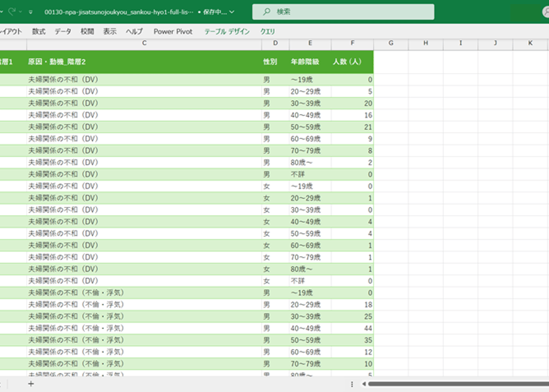This screenshot has width=549, height=392.
Task: Click the 人数 cell showing 16
Action: (352, 115)
